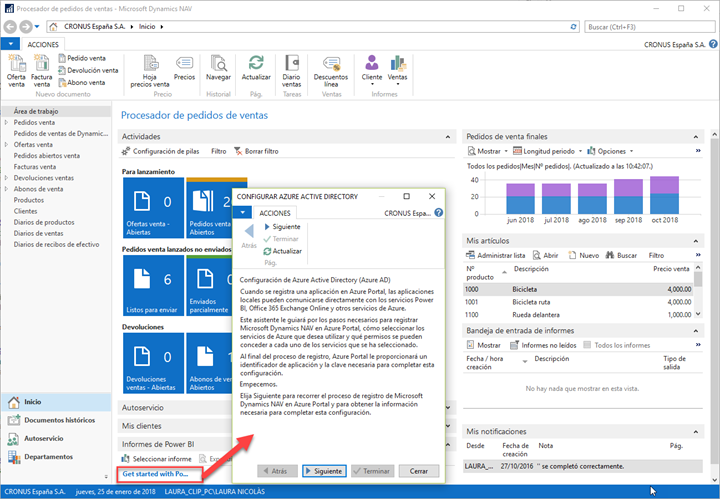Open the application menu dropdown in main window

pos(10,44)
